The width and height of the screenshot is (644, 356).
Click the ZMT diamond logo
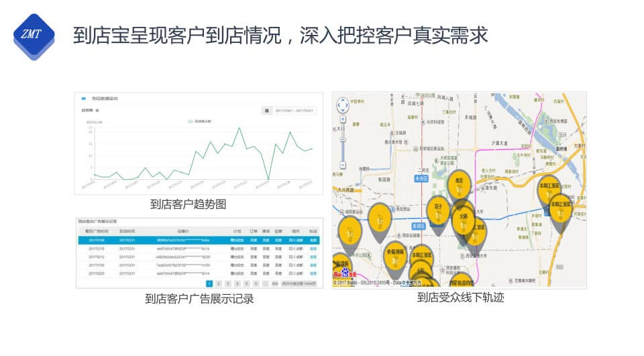(34, 36)
